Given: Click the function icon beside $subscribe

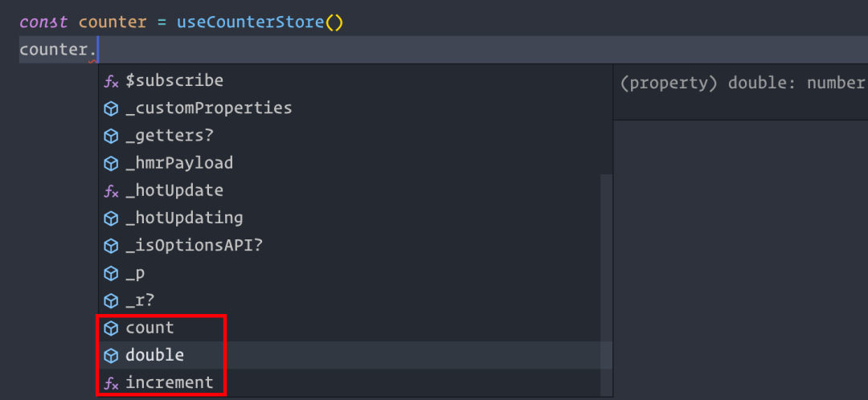Looking at the screenshot, I should 112,81.
